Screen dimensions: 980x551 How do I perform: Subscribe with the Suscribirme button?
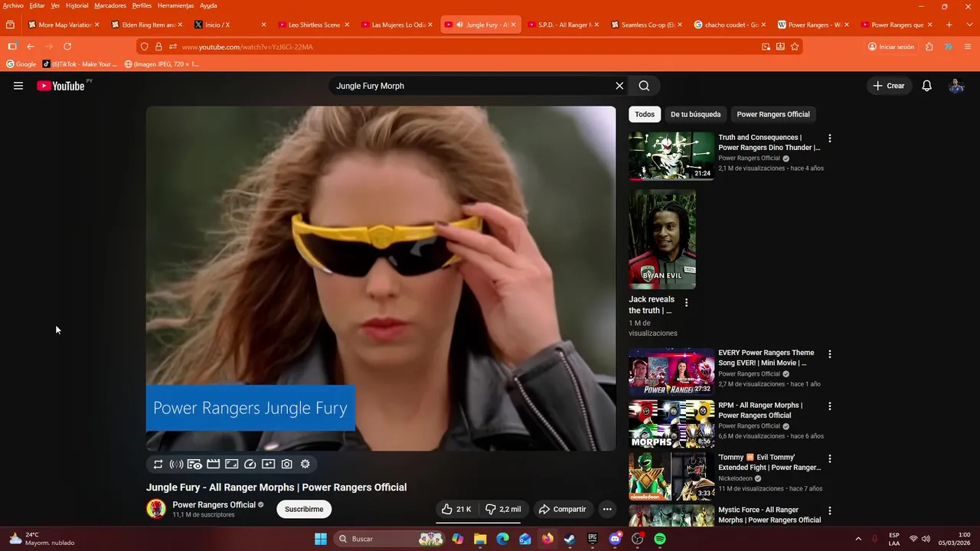click(x=304, y=509)
